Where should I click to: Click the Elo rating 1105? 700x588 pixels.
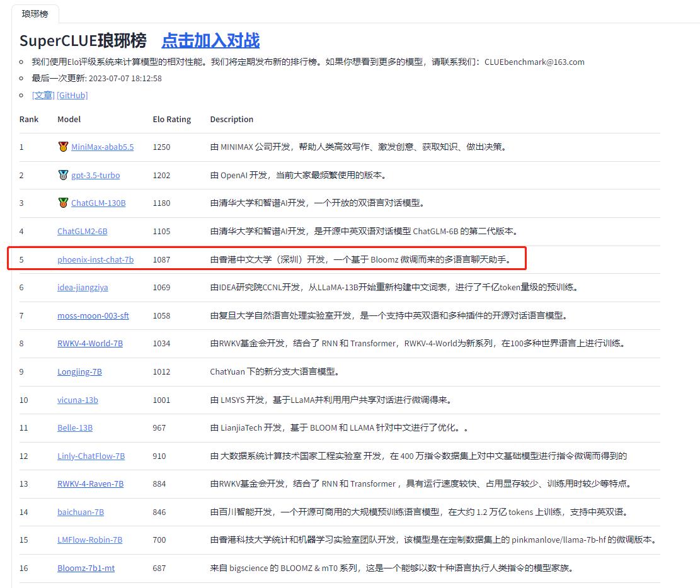(x=161, y=231)
